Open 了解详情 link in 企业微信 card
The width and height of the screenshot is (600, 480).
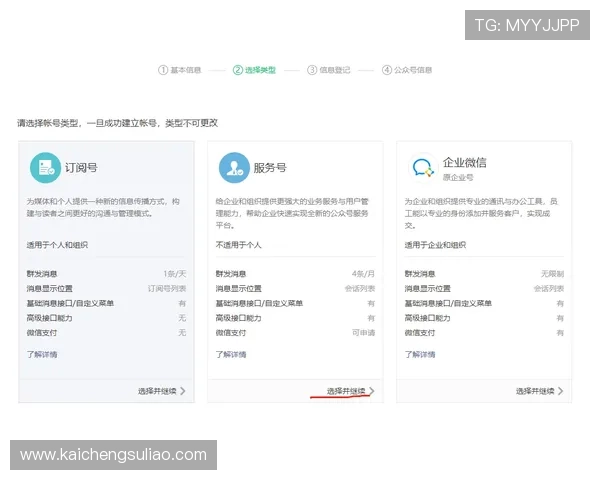pos(420,354)
